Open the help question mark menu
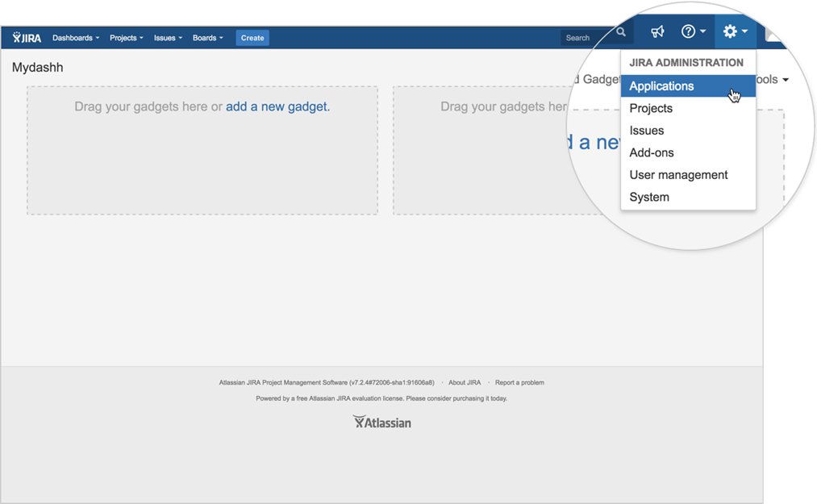This screenshot has height=504, width=817. pos(693,31)
